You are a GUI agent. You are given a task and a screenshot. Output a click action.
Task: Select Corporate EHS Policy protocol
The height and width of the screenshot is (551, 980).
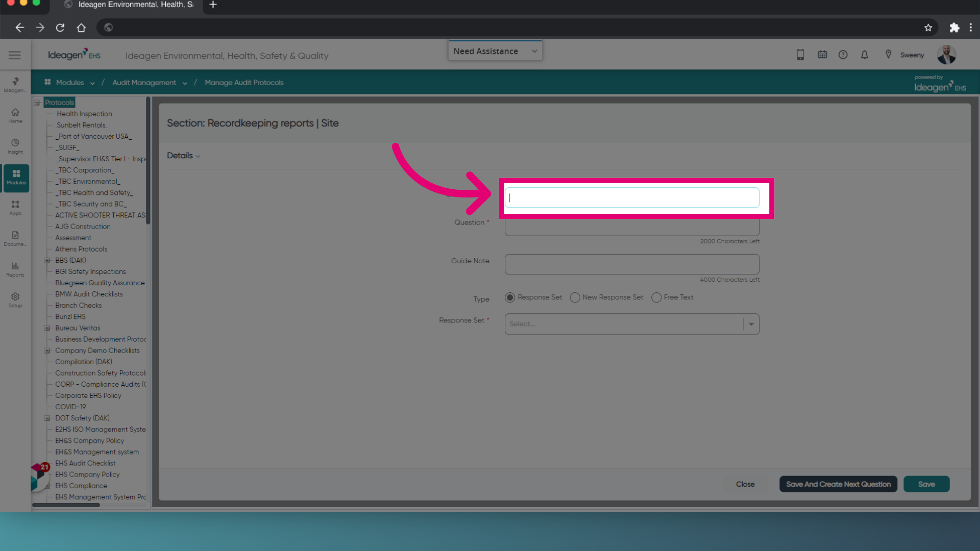[88, 395]
